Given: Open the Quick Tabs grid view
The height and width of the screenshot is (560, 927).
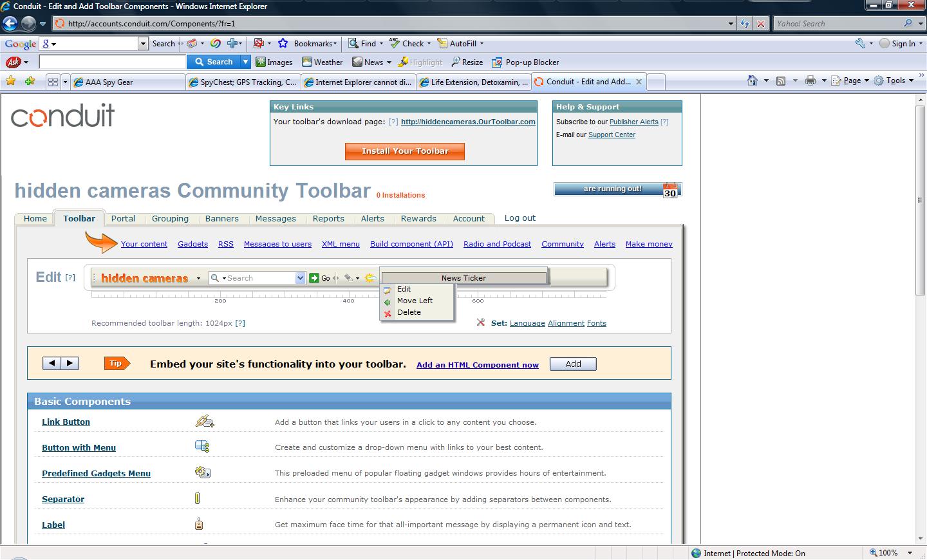Looking at the screenshot, I should click(53, 82).
